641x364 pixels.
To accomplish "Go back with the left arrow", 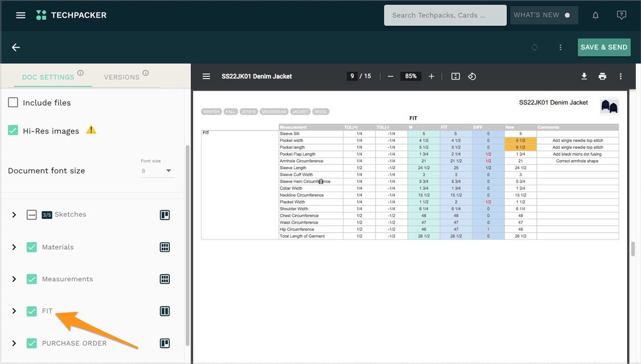I will [16, 48].
